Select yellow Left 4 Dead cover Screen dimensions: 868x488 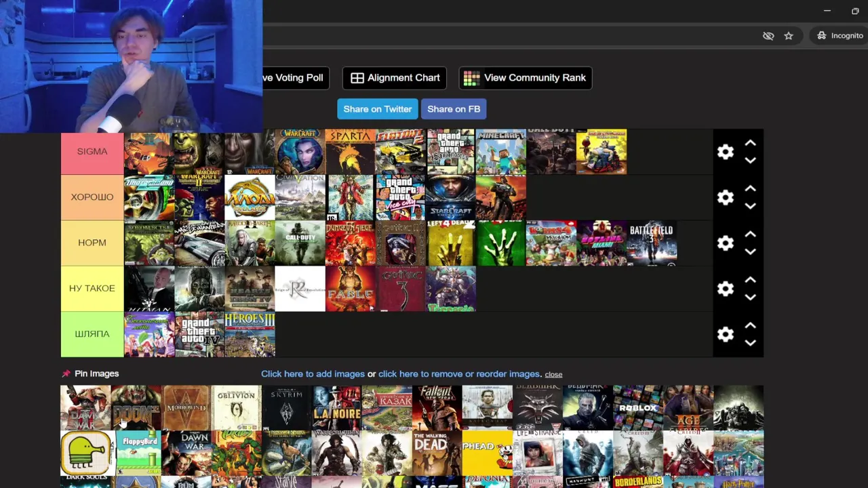[451, 243]
